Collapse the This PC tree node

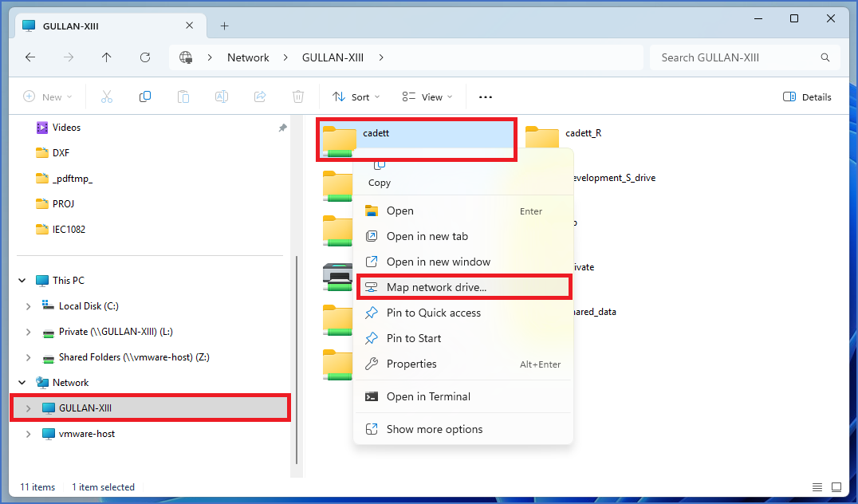point(22,280)
